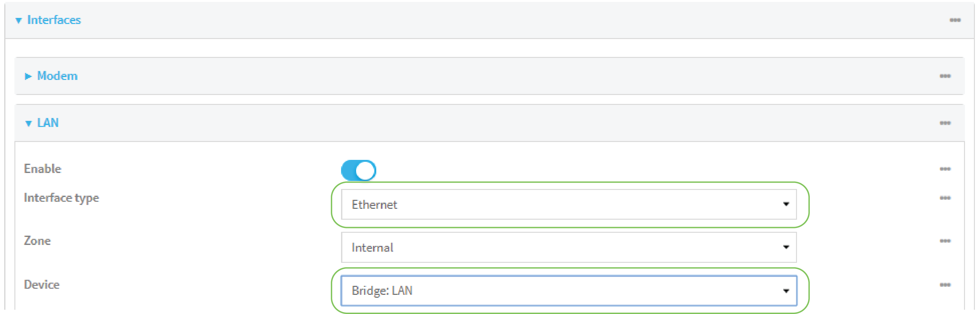Open the Modem row options ellipsis menu

(x=945, y=76)
